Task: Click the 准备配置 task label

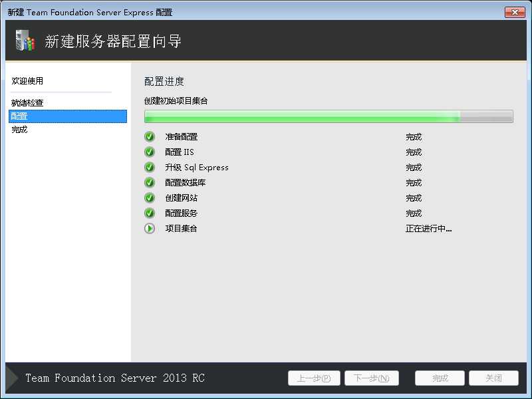Action: pos(181,137)
